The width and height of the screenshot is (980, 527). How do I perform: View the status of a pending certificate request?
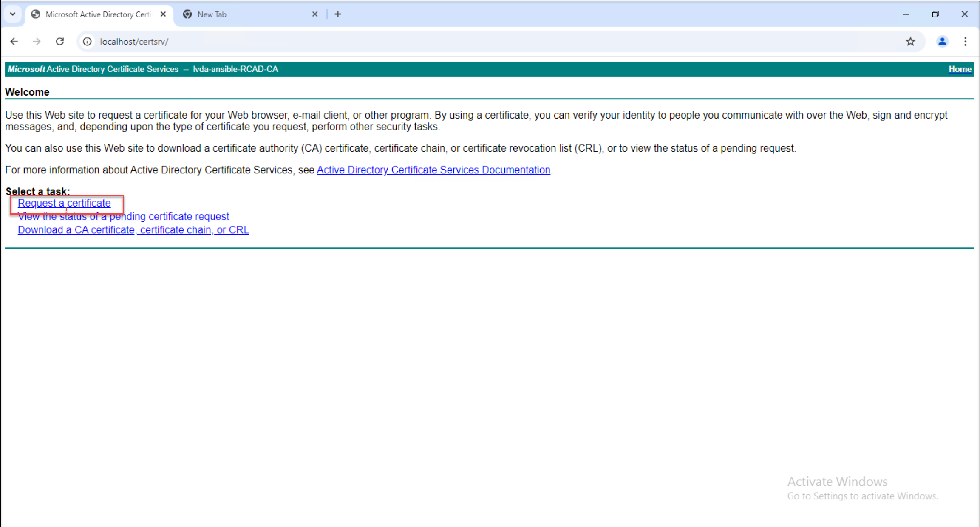123,216
